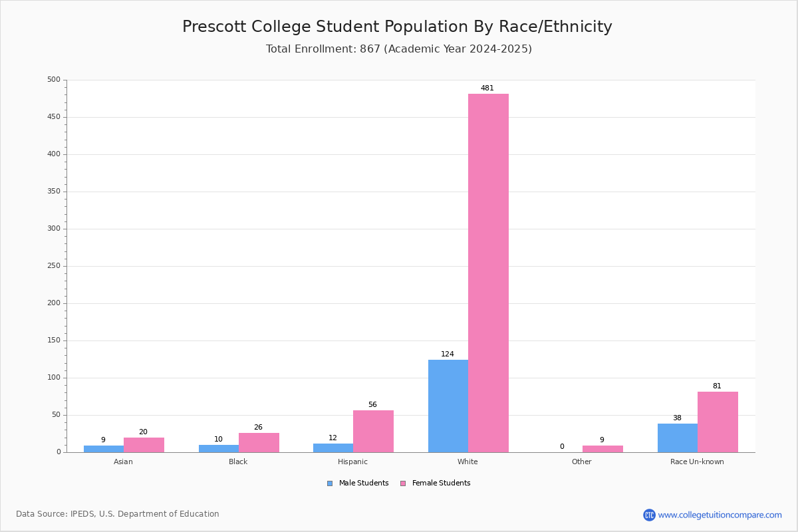This screenshot has height=532, width=798.
Task: Toggle Female Students legend series
Action: (435, 483)
